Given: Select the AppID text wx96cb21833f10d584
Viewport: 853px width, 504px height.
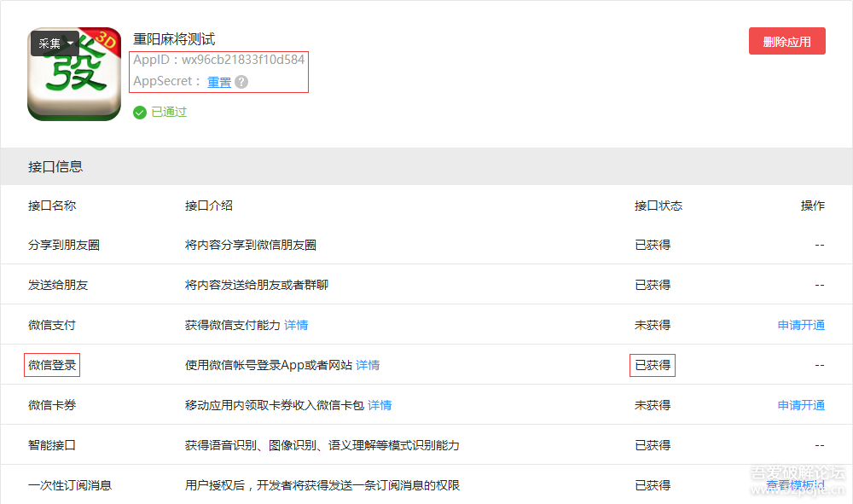Looking at the screenshot, I should pyautogui.click(x=243, y=60).
